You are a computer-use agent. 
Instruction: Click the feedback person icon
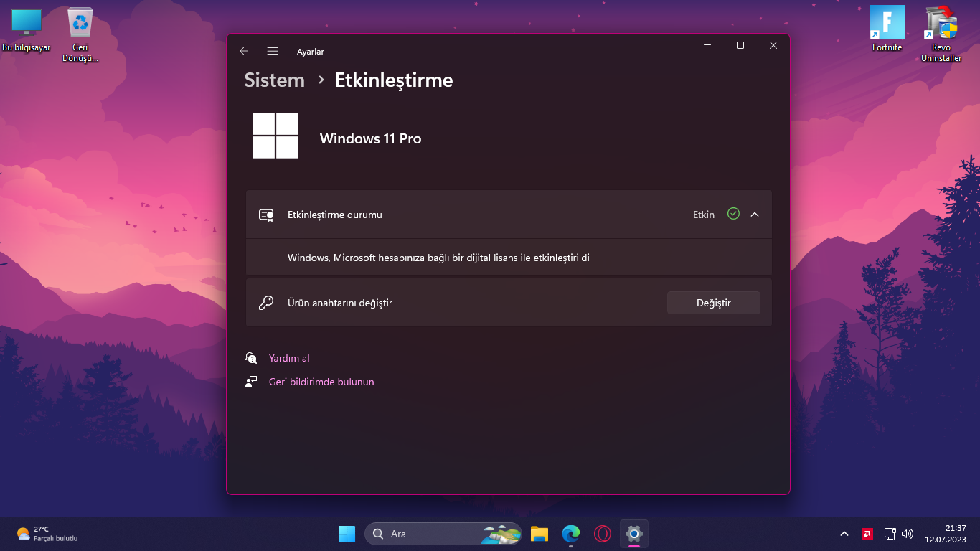pyautogui.click(x=251, y=382)
